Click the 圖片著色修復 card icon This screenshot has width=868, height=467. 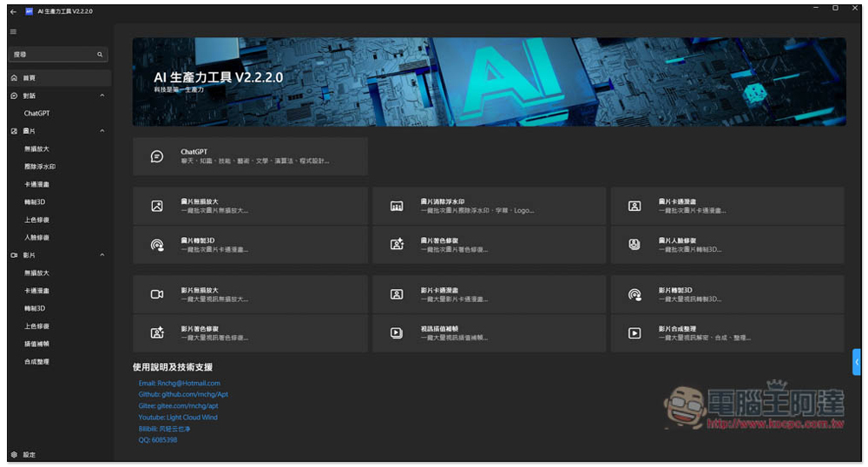(397, 245)
